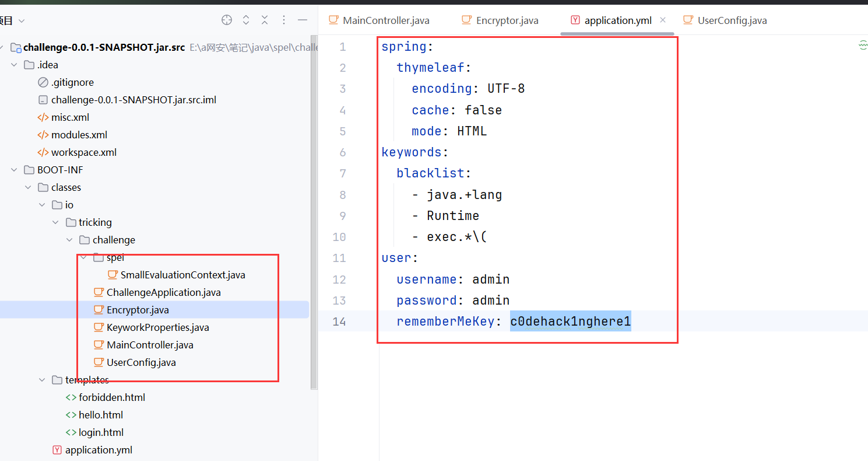
Task: Collapse the tricking package folder
Action: [x=56, y=222]
